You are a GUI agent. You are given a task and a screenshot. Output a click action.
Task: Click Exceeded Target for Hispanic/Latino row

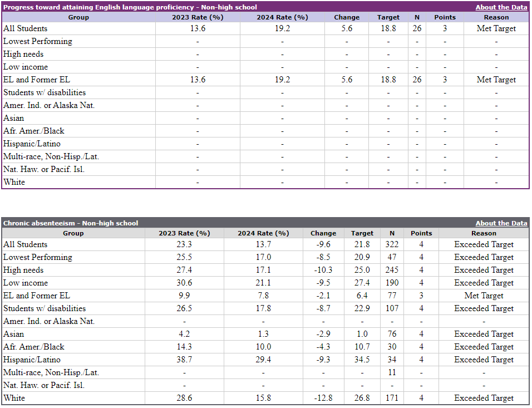(484, 360)
